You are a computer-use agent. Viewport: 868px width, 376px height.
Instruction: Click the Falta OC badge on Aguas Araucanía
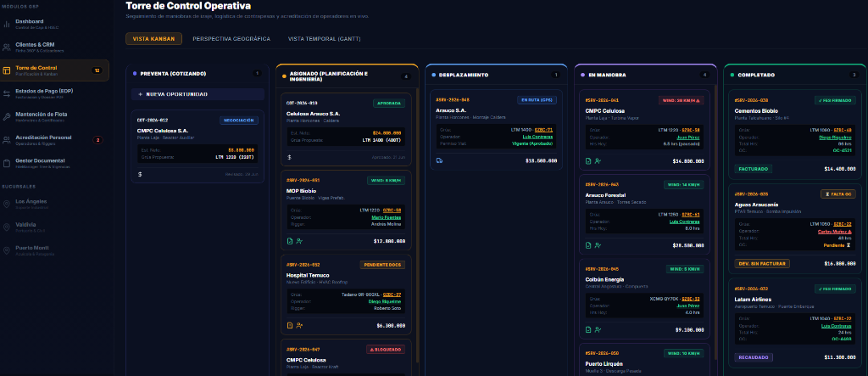[x=838, y=194]
